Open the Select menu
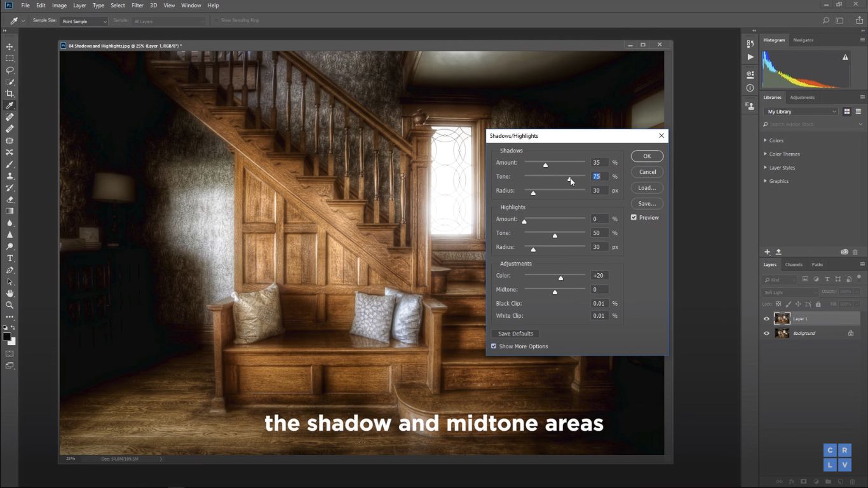The height and width of the screenshot is (488, 868). click(x=118, y=5)
